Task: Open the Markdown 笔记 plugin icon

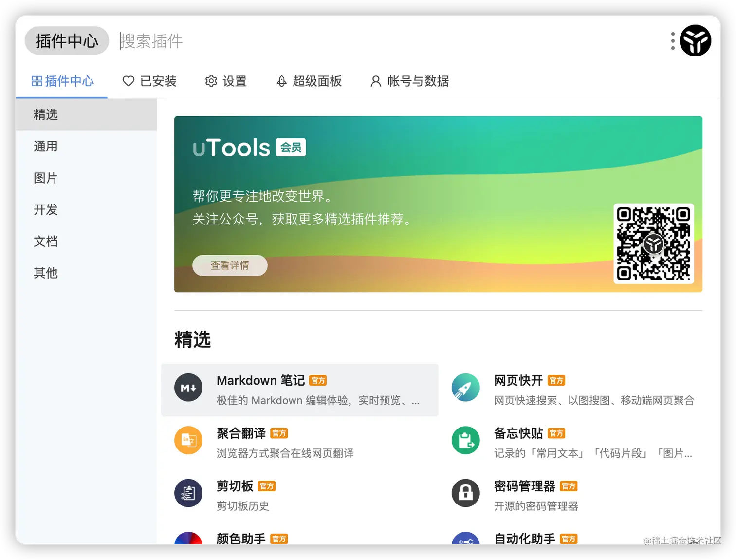Action: click(188, 388)
